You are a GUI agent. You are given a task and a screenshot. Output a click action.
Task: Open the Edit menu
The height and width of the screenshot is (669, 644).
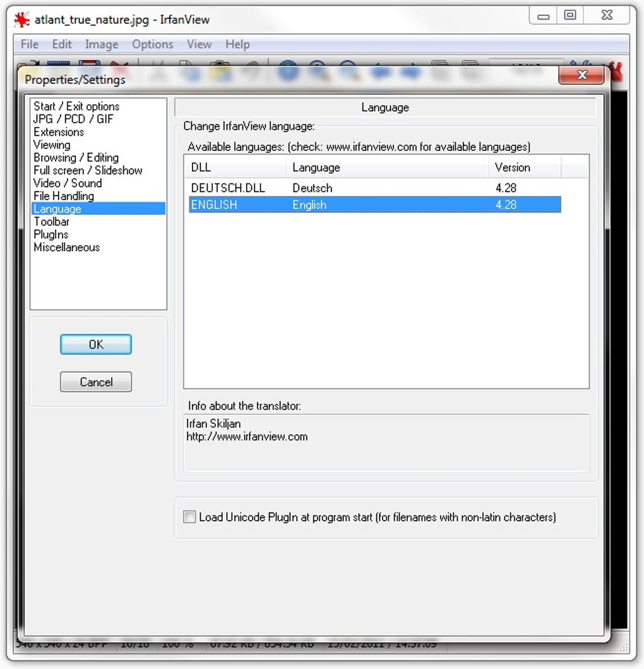[x=62, y=44]
